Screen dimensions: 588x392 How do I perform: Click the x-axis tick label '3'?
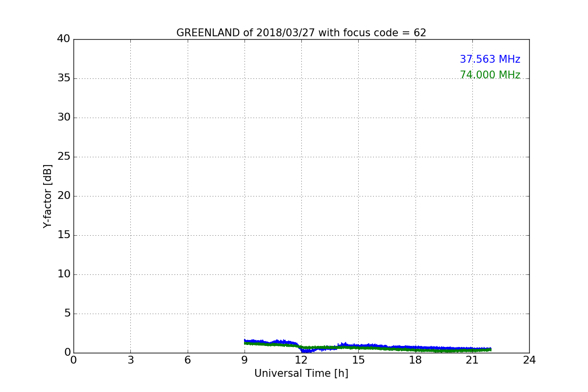pyautogui.click(x=130, y=360)
